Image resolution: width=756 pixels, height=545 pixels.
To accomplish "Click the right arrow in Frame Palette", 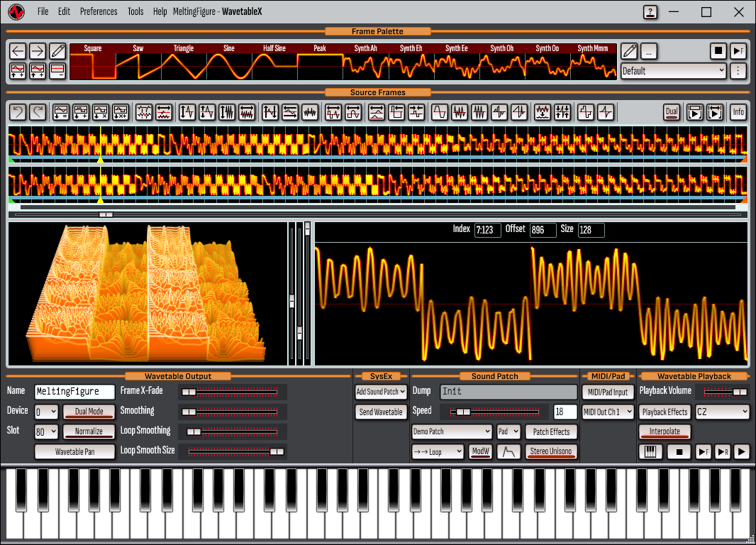I will tap(38, 51).
